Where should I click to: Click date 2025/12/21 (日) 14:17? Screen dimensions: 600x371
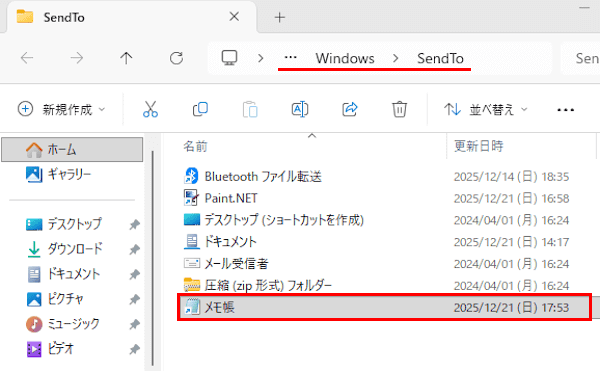point(511,242)
